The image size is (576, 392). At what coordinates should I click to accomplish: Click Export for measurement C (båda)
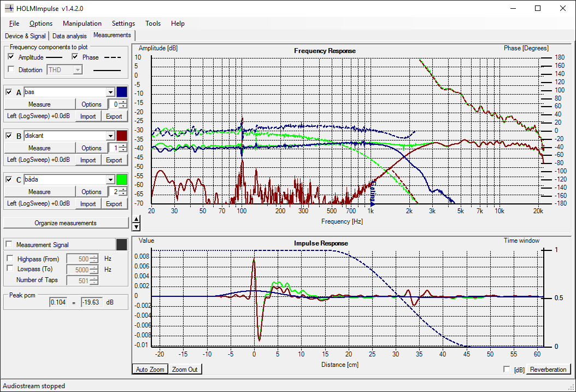pyautogui.click(x=114, y=204)
